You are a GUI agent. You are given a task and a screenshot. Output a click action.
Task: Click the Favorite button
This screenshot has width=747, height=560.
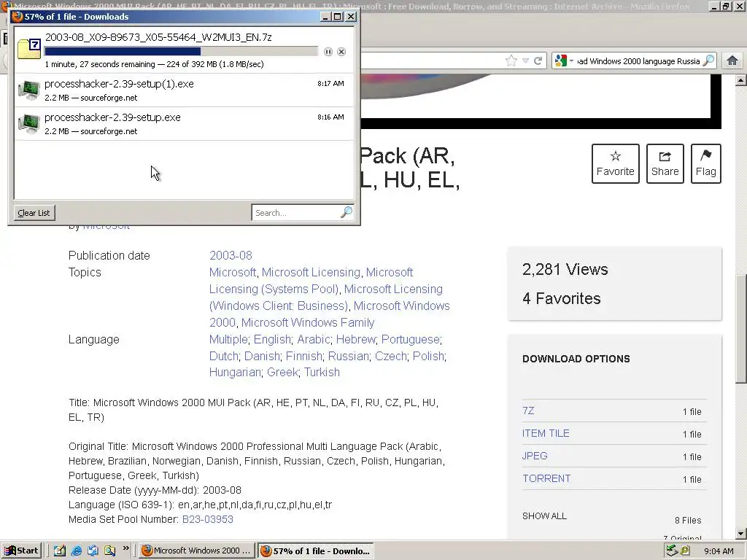tap(616, 163)
